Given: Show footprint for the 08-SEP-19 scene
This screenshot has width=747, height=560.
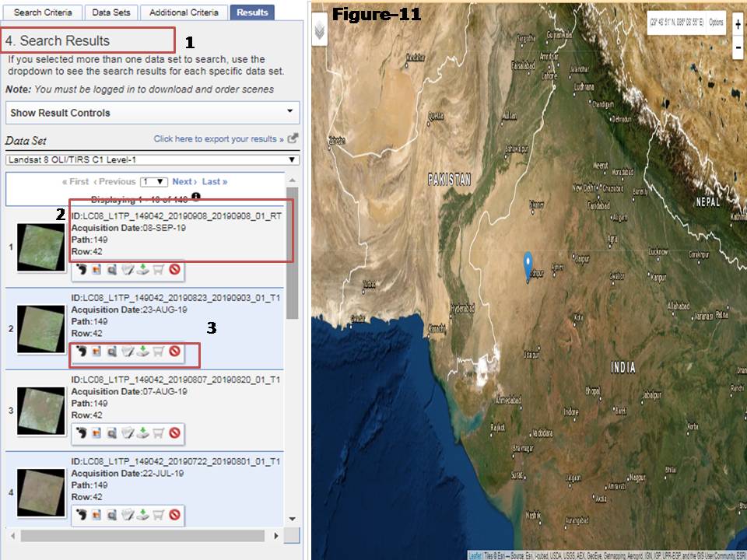Looking at the screenshot, I should [x=81, y=270].
